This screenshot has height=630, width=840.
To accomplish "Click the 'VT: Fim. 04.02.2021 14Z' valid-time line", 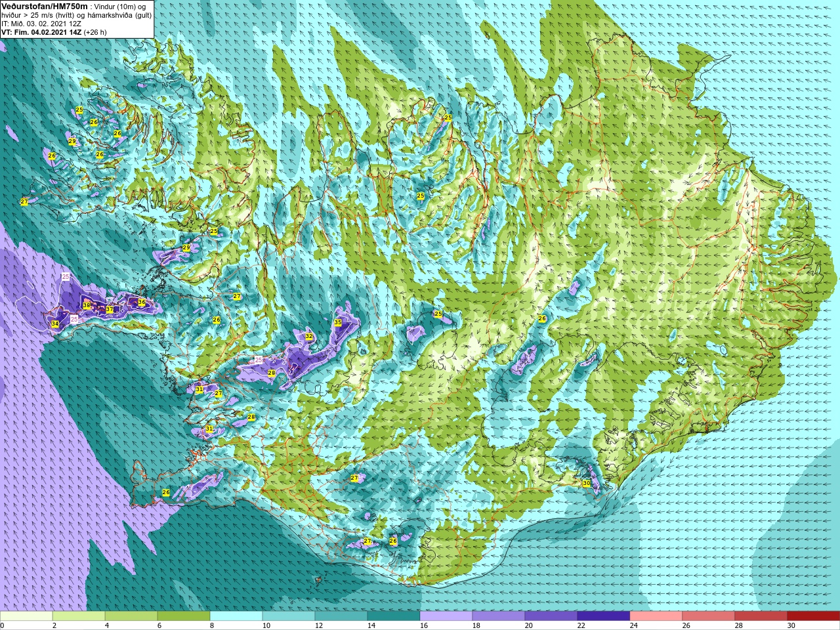I will (41, 32).
